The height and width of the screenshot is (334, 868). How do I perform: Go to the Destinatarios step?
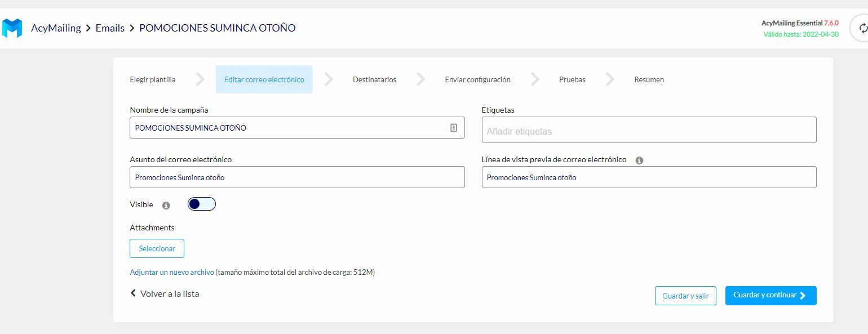pyautogui.click(x=374, y=79)
